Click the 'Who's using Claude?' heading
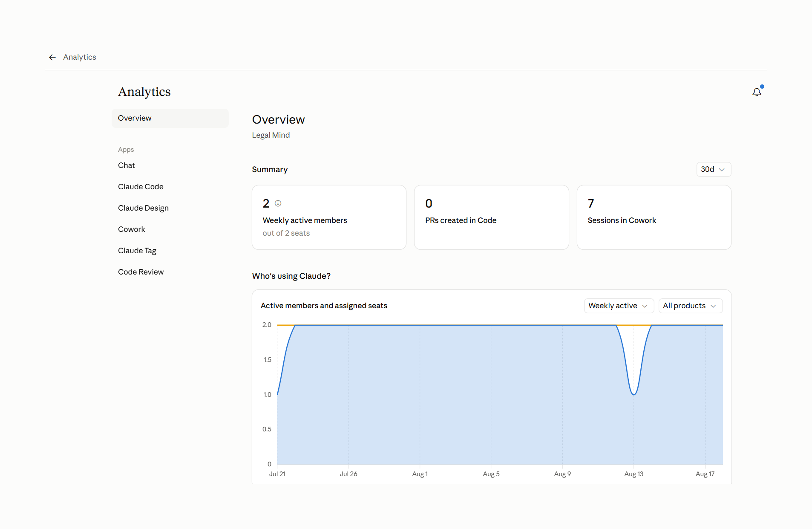Screen dimensions: 812x529 [x=291, y=276]
